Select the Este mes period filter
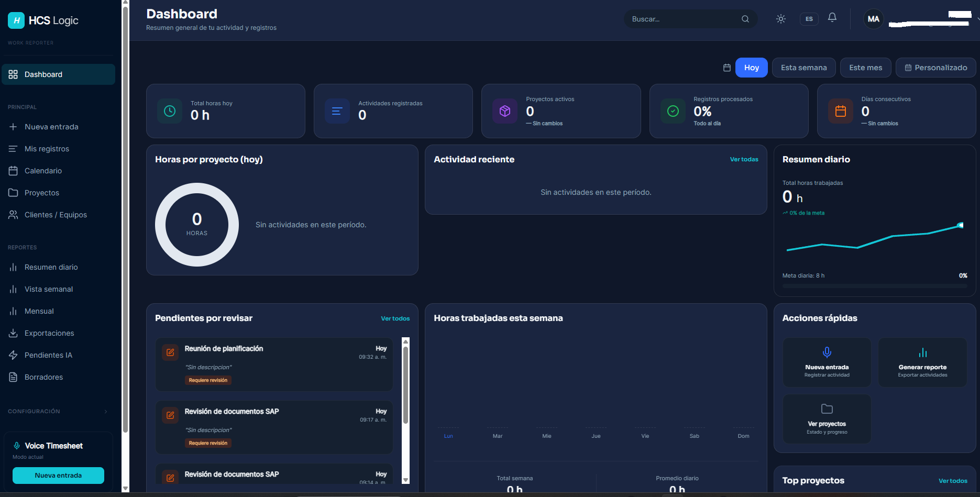The width and height of the screenshot is (980, 497). (865, 68)
